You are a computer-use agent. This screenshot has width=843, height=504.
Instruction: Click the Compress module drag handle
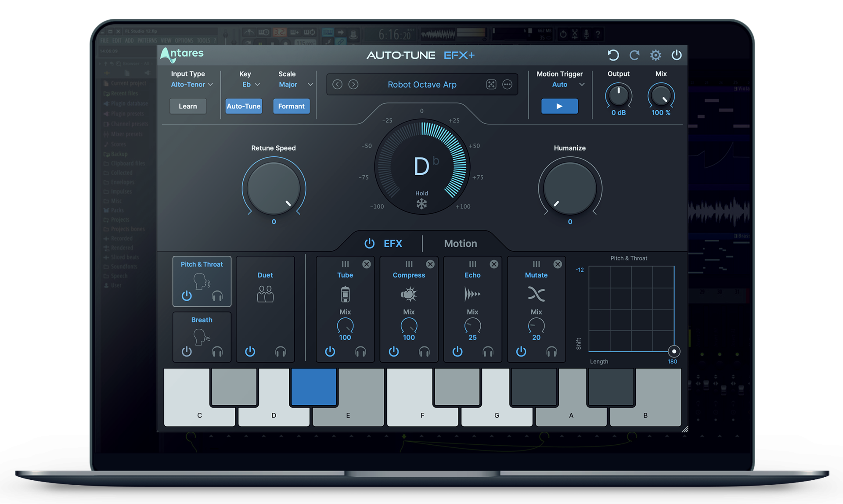(409, 264)
